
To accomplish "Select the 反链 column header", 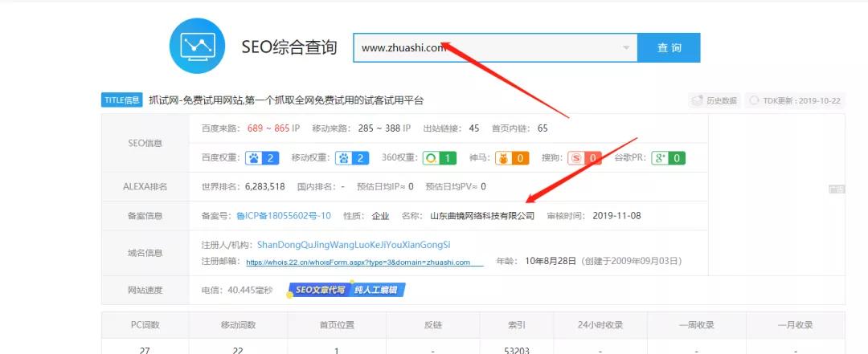I will (433, 325).
